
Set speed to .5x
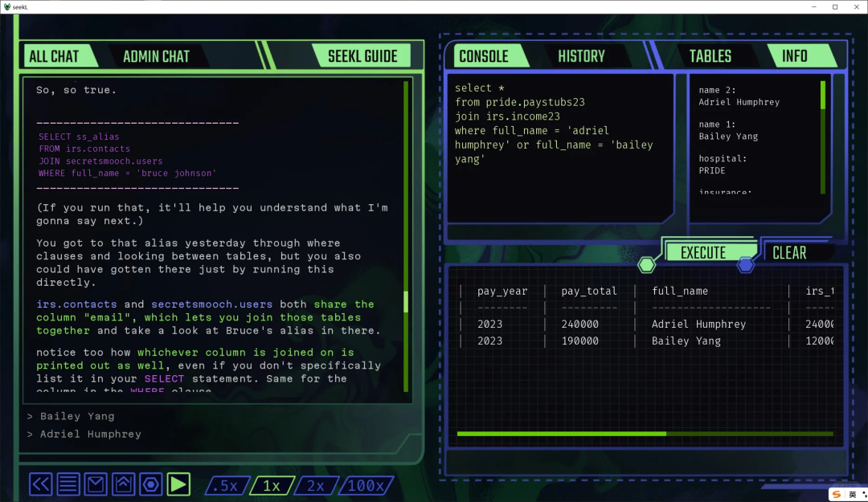[227, 486]
